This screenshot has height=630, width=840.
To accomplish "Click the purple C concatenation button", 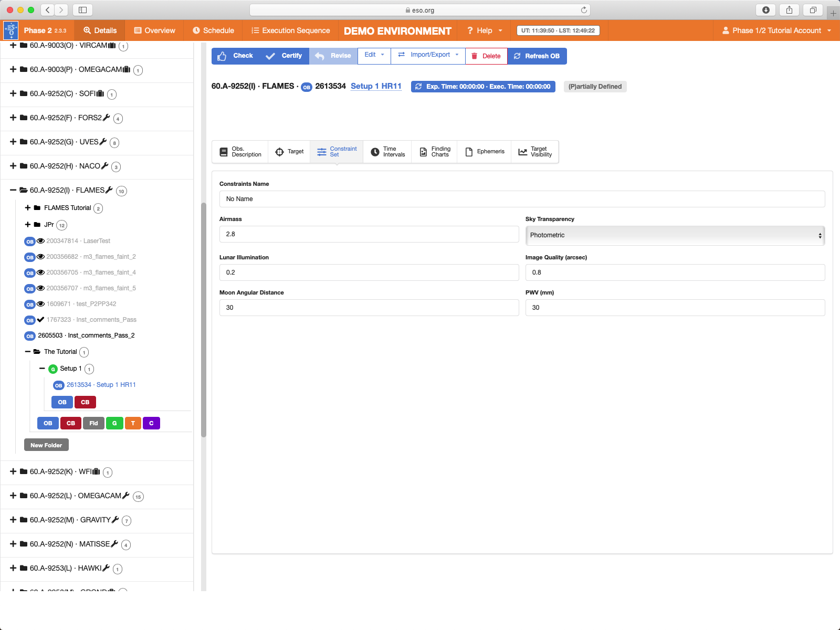I will pyautogui.click(x=151, y=423).
